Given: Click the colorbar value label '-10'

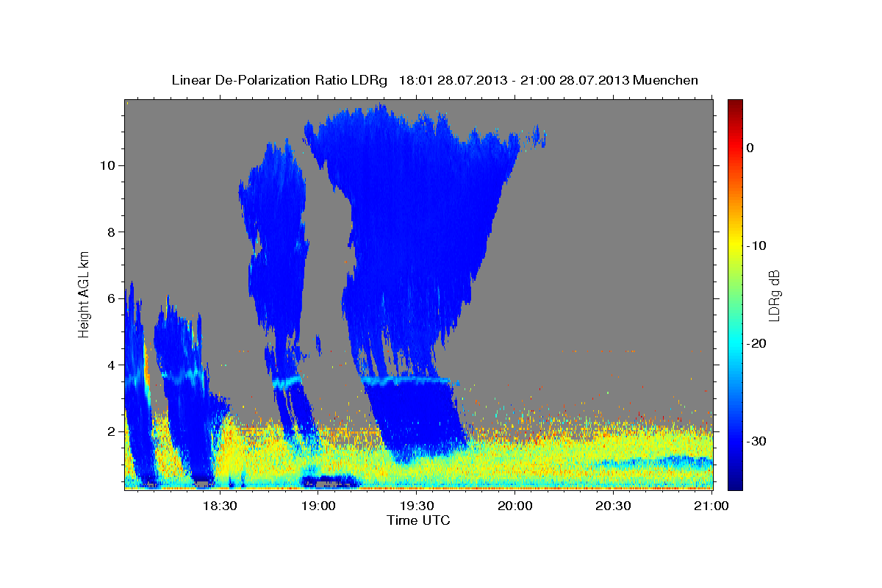Looking at the screenshot, I should pos(756,245).
